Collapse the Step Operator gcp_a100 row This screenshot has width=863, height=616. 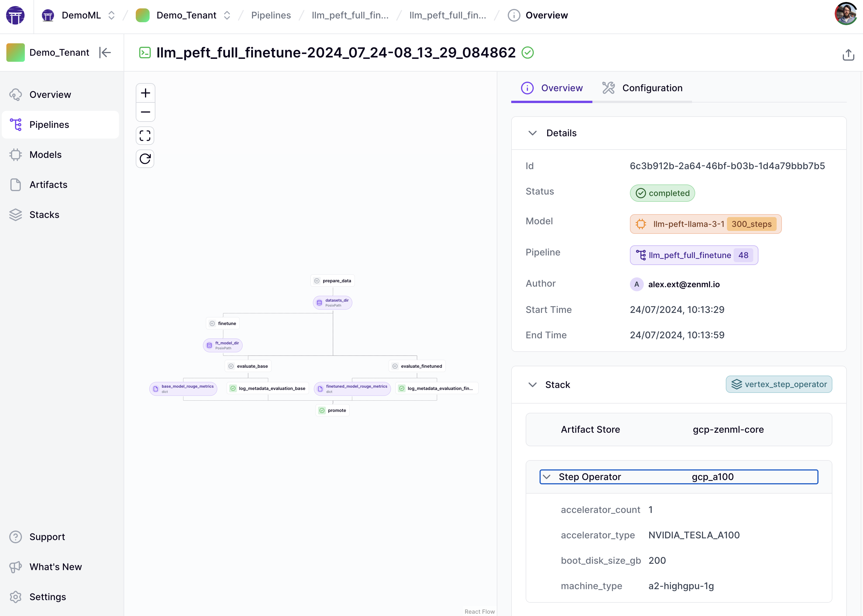pyautogui.click(x=546, y=477)
